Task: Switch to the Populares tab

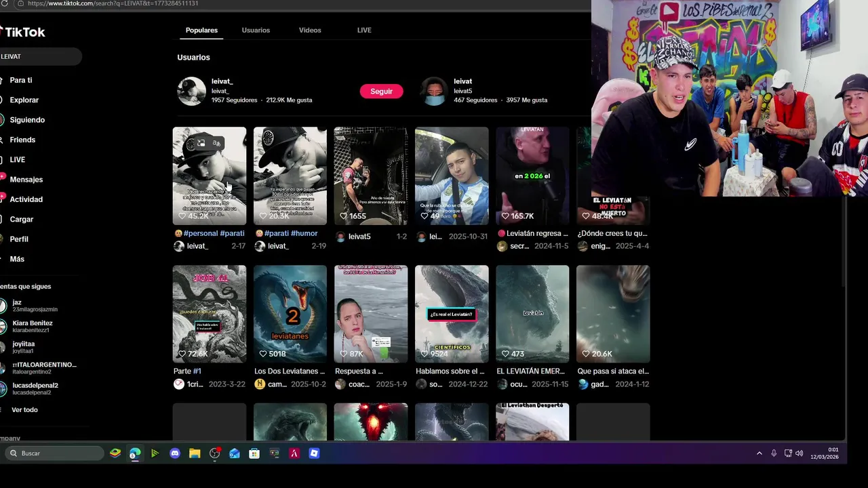Action: pyautogui.click(x=201, y=30)
